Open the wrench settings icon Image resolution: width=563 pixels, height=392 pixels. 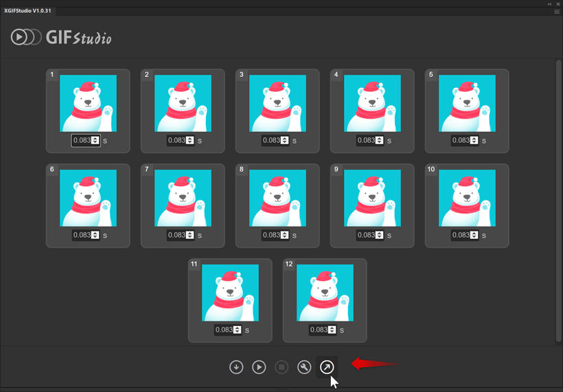coord(304,367)
